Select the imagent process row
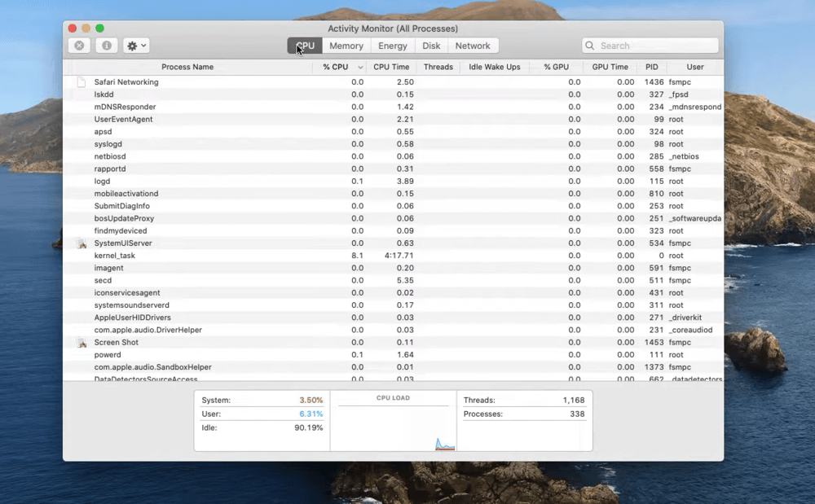This screenshot has width=815, height=504. (x=393, y=268)
